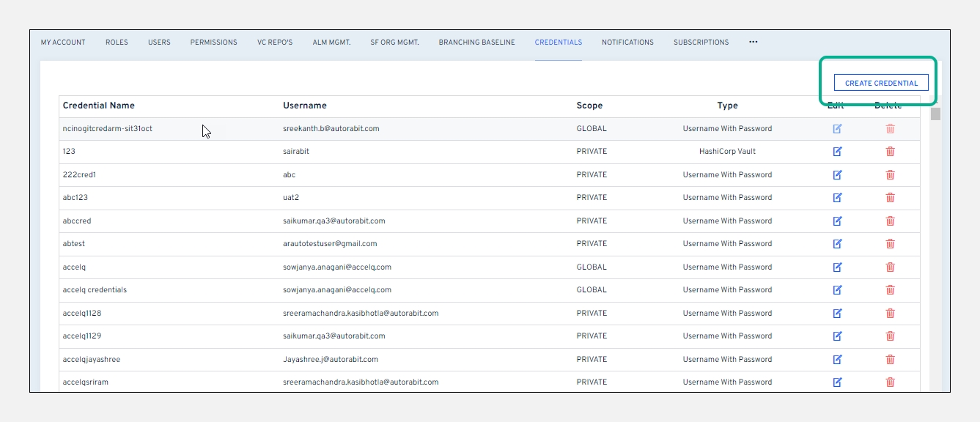Click the Create Credential button

(881, 84)
